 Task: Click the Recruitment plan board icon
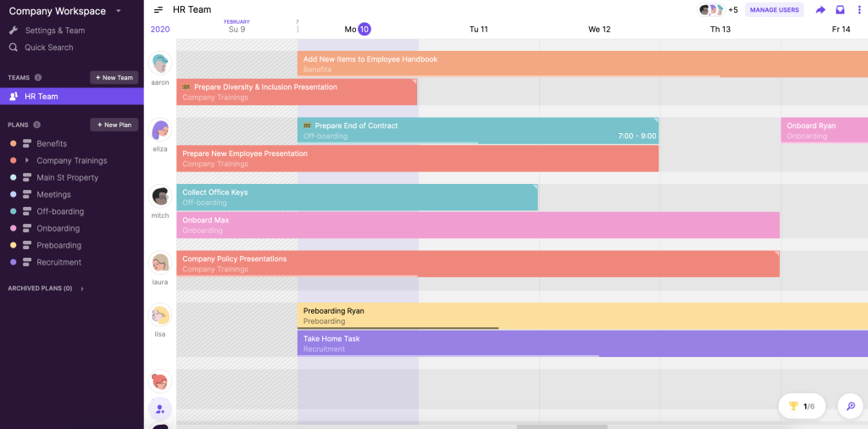pos(26,262)
